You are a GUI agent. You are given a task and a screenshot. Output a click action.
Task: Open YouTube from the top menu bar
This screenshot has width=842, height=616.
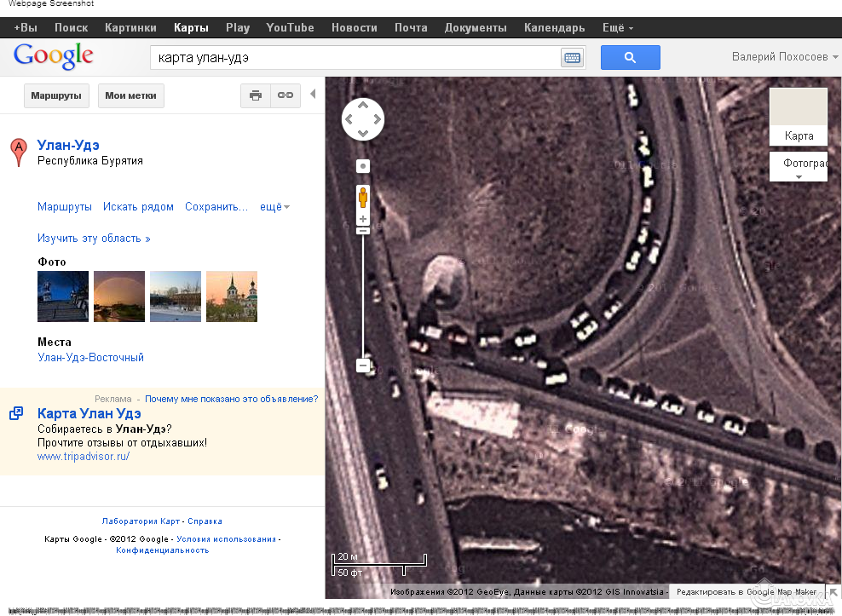tap(290, 26)
